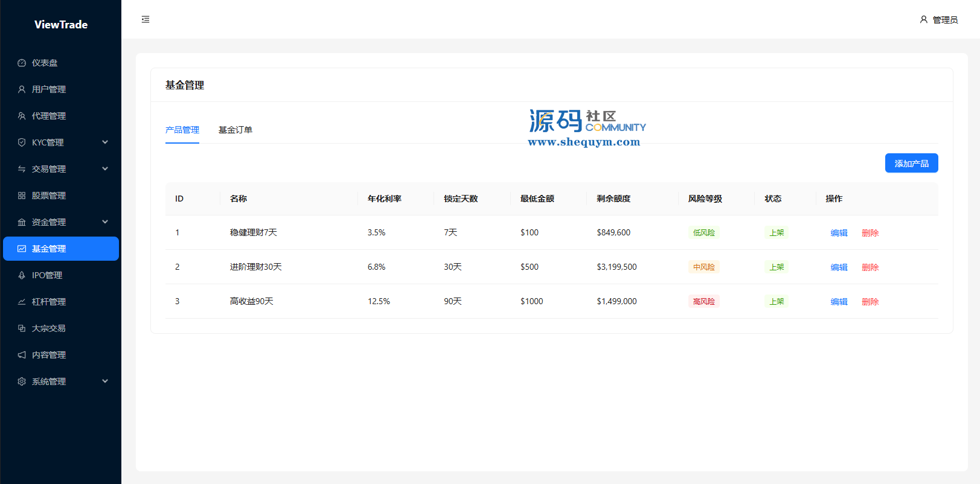Click the chart icon beside 基金管理
980x484 pixels.
pyautogui.click(x=22, y=249)
